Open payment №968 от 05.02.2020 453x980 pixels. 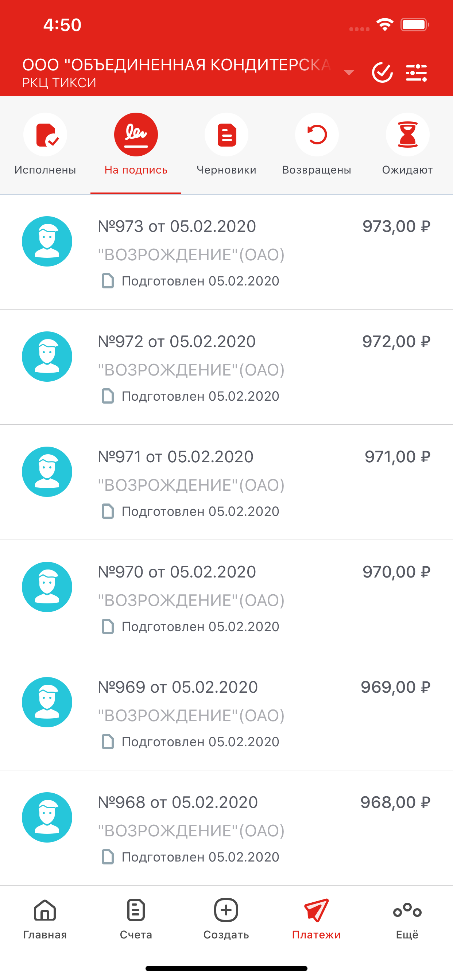point(226,828)
